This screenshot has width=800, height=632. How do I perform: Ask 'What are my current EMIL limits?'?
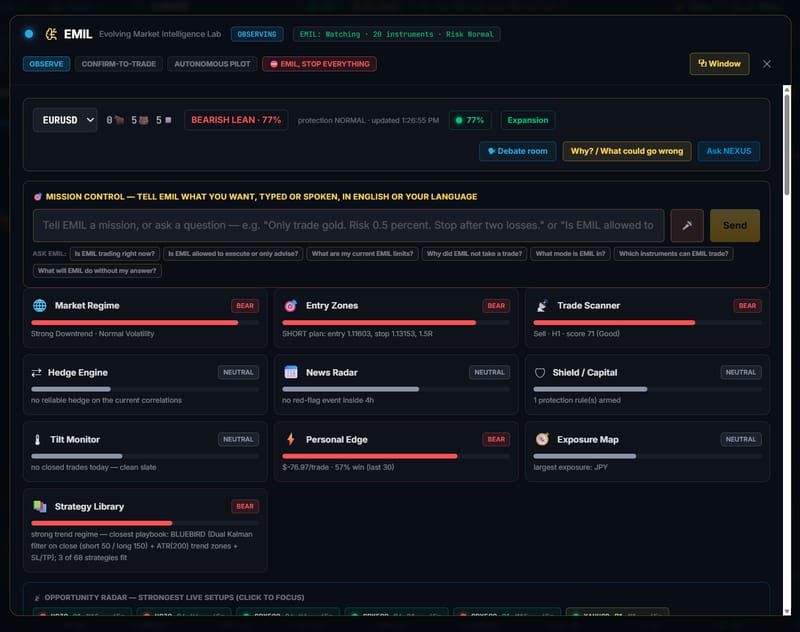click(x=362, y=254)
